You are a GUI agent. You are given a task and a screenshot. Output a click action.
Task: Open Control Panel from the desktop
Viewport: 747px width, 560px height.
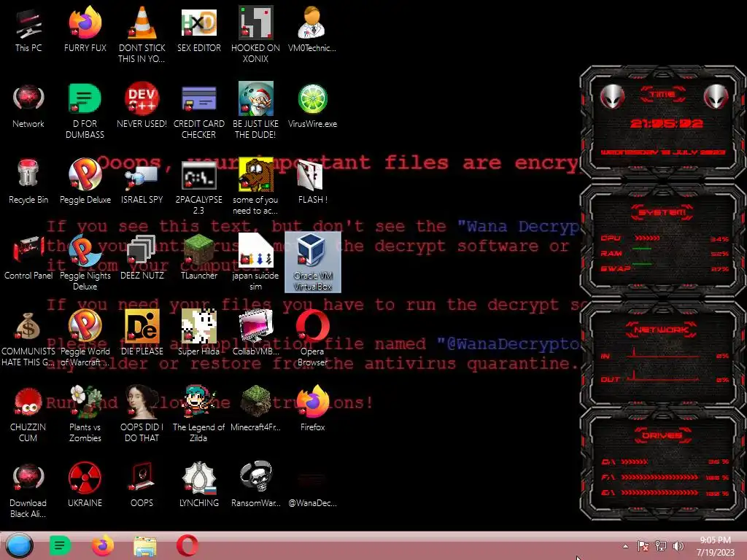28,258
